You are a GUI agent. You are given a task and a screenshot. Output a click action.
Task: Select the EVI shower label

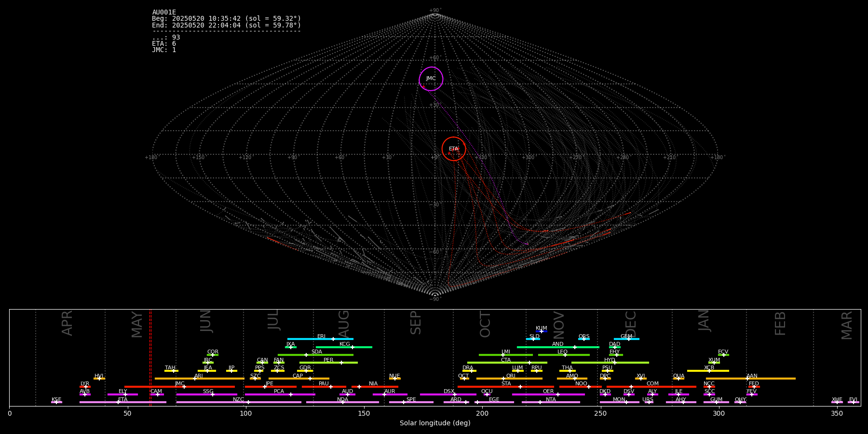853,400
